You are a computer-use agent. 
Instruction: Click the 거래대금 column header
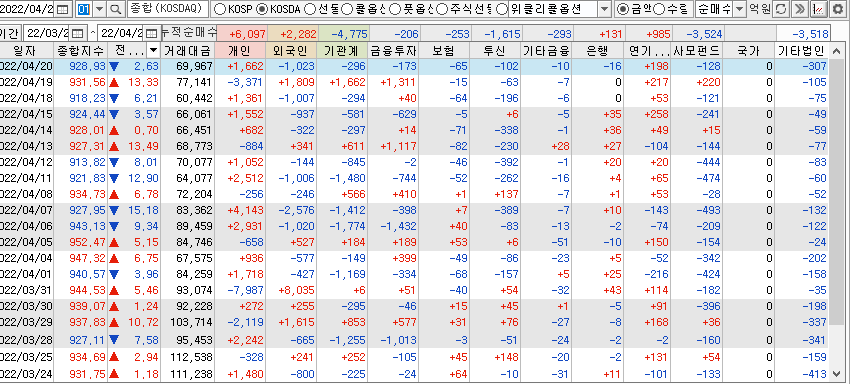(188, 52)
